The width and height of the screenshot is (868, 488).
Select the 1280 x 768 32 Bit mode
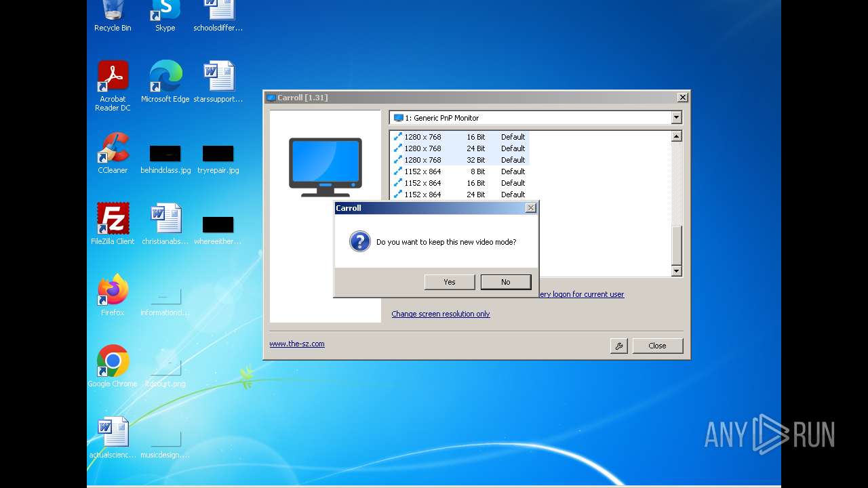point(460,160)
